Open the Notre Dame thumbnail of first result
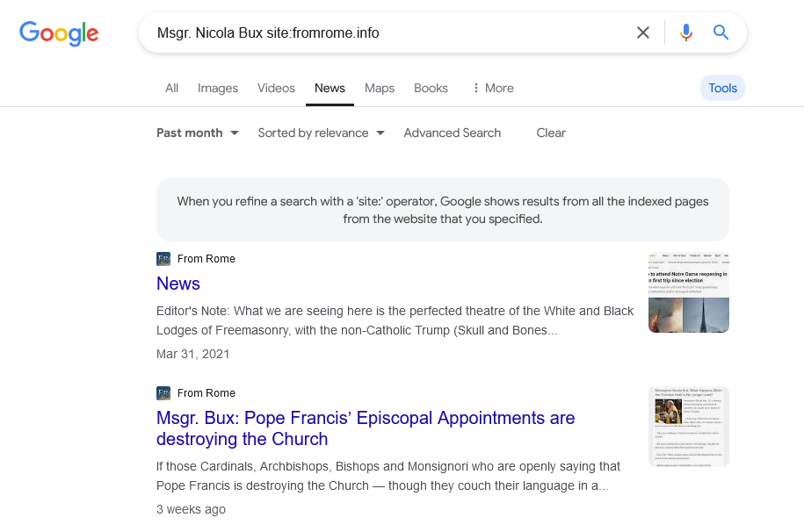Image resolution: width=804 pixels, height=532 pixels. click(x=689, y=292)
